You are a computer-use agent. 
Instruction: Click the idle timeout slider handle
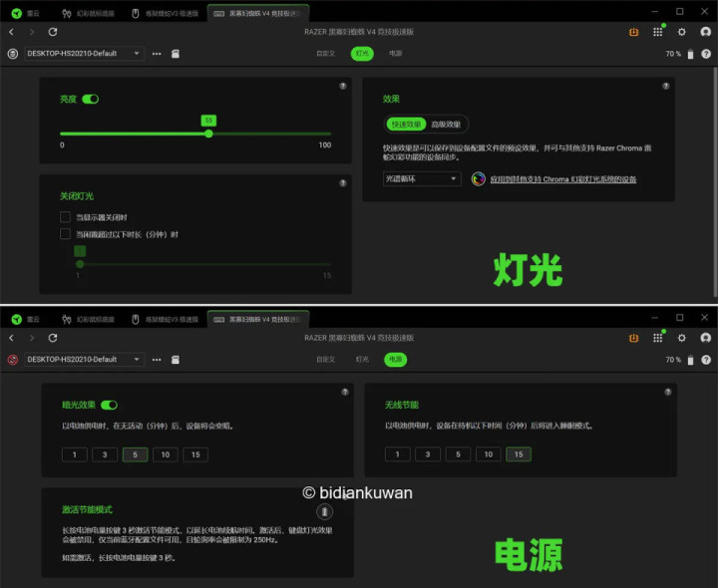tap(80, 264)
